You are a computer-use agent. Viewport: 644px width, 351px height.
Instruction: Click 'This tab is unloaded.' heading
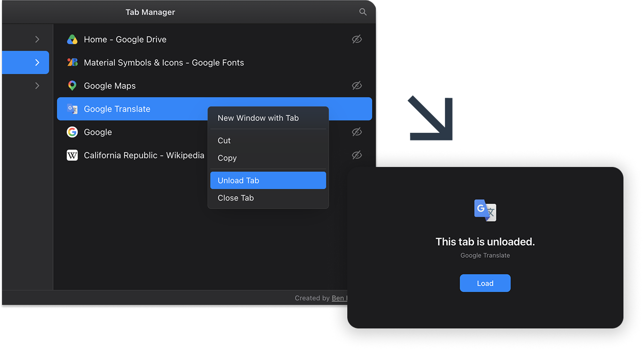[485, 242]
